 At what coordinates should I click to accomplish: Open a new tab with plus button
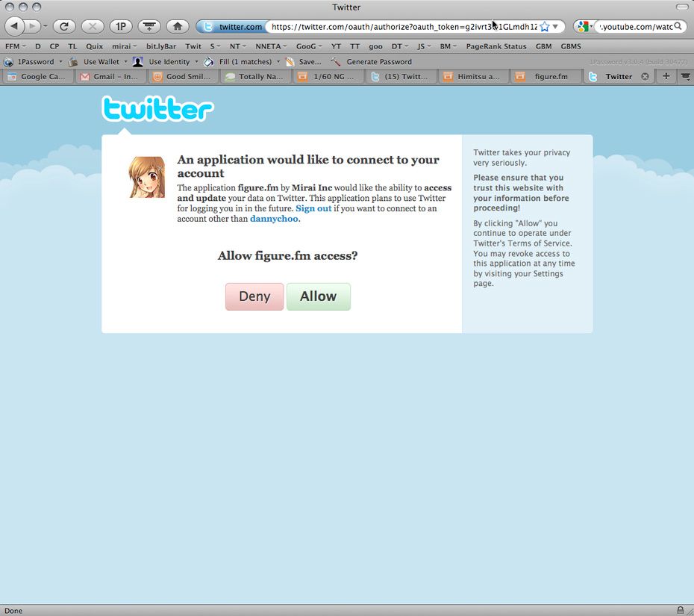tap(666, 76)
